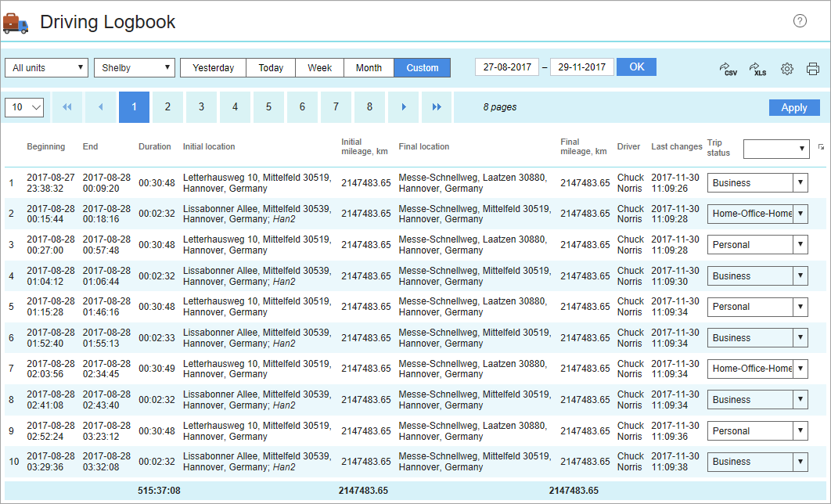Edit the start date field 27-08-2017
The height and width of the screenshot is (504, 831).
click(507, 67)
